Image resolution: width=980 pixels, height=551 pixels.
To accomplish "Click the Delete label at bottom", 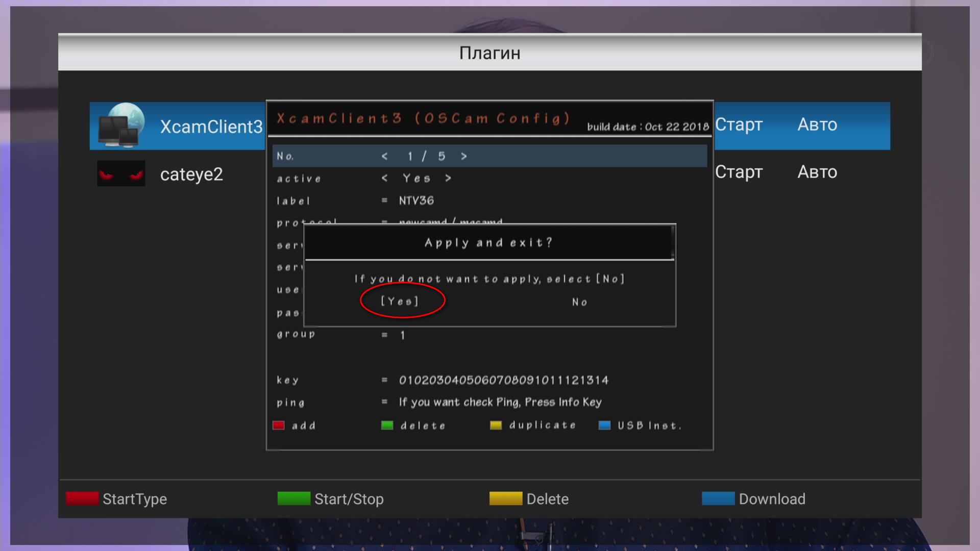I will click(547, 499).
